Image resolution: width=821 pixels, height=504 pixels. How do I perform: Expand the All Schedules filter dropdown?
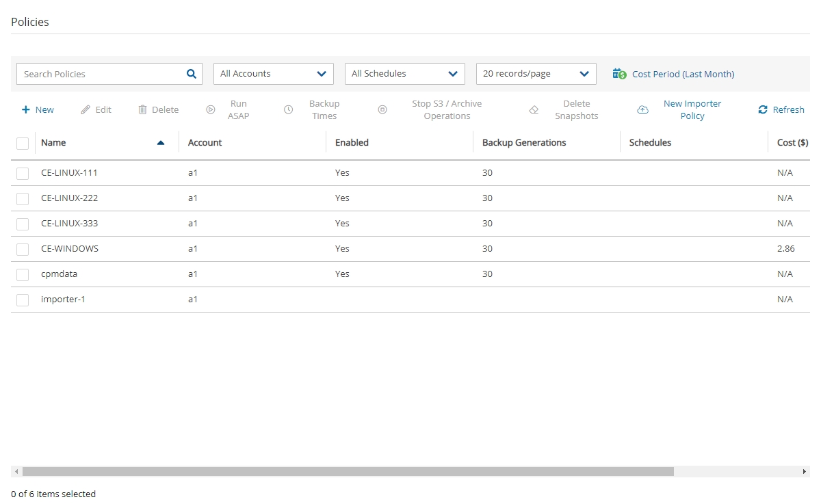point(404,74)
